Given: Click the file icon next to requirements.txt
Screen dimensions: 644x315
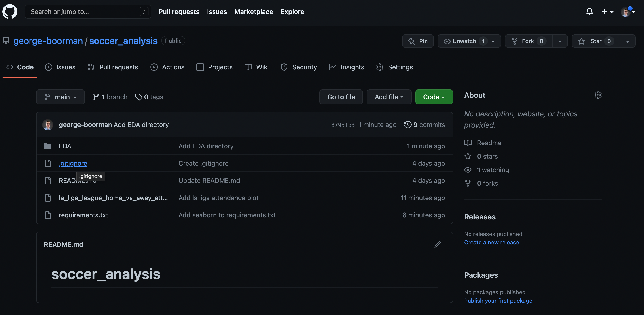Looking at the screenshot, I should [x=47, y=215].
